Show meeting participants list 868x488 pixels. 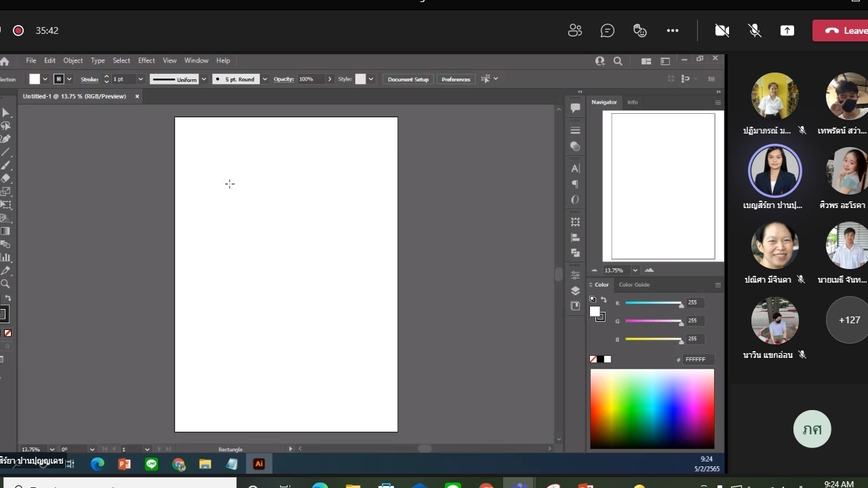(x=575, y=30)
